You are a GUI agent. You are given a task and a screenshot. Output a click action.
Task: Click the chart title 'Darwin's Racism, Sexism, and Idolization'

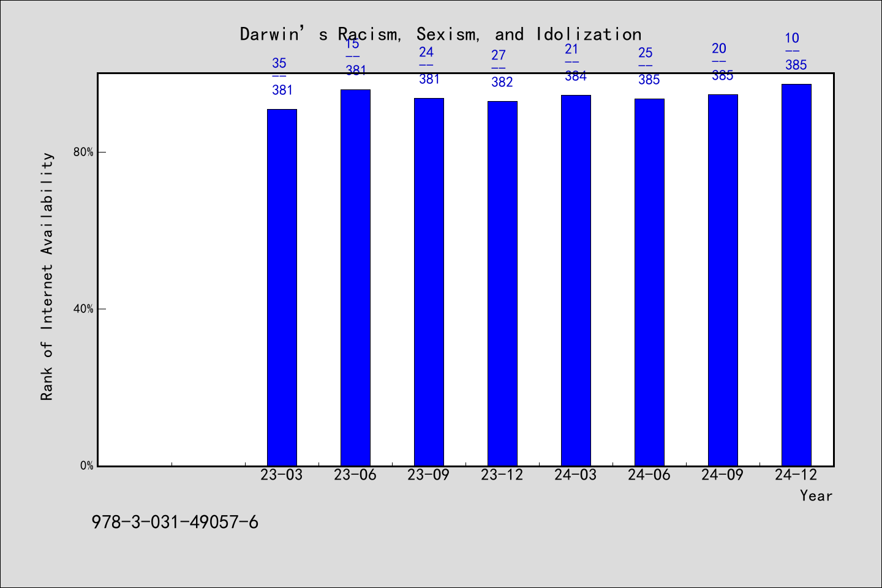point(440,34)
